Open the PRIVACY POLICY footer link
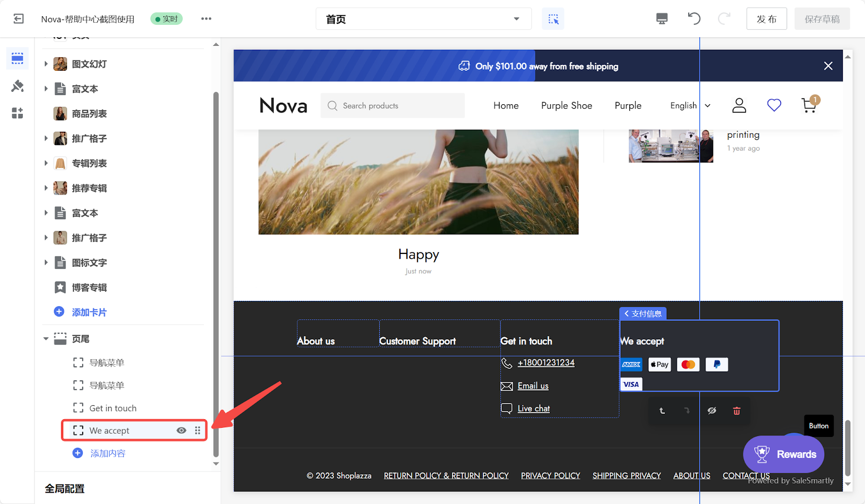 pyautogui.click(x=550, y=475)
